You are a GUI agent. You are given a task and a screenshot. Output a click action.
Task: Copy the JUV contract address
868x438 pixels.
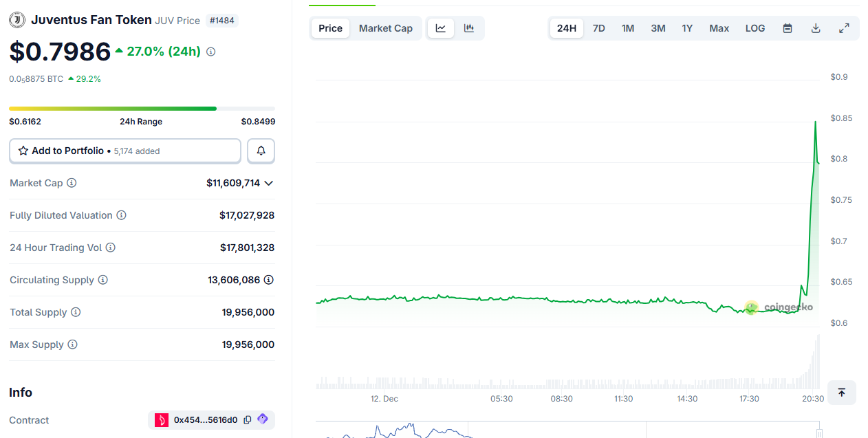tap(247, 420)
